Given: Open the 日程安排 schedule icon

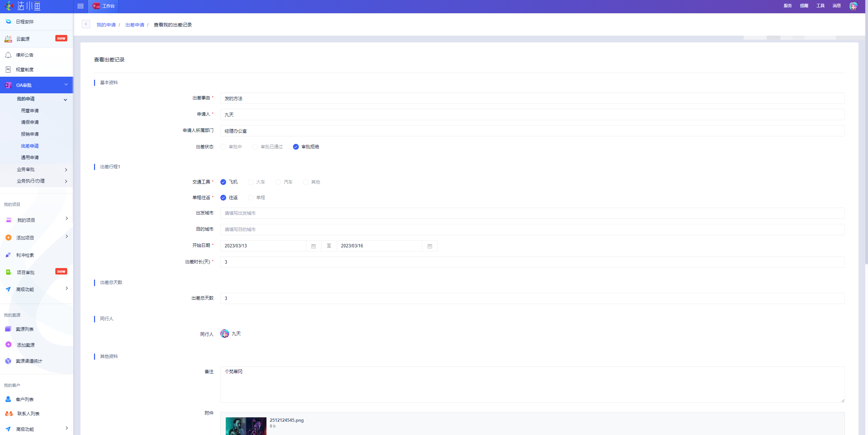Looking at the screenshot, I should point(8,21).
